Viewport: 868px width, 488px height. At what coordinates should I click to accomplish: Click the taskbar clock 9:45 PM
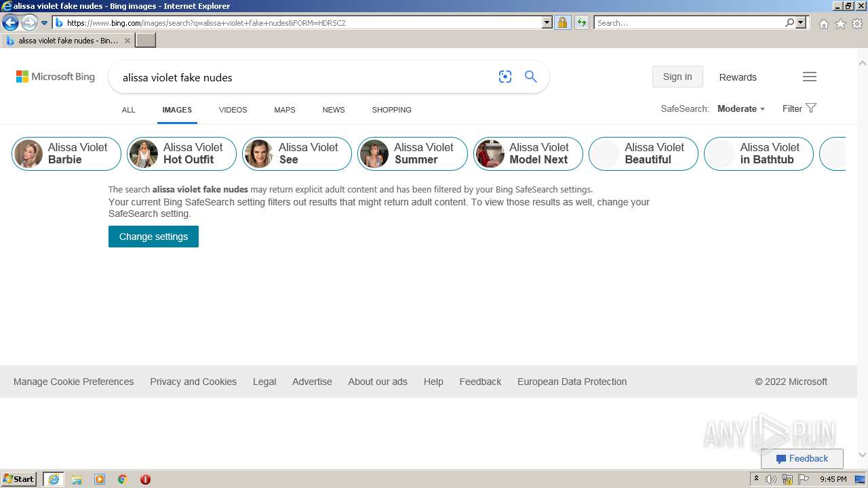coord(833,479)
